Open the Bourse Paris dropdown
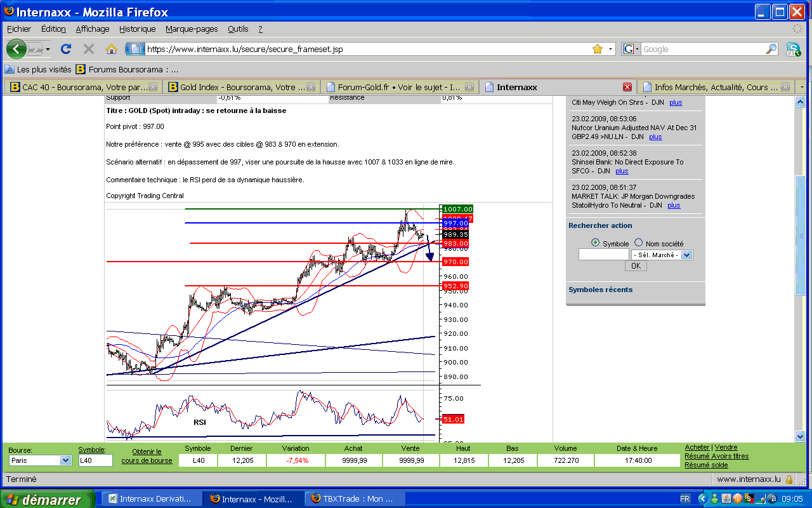Viewport: 812px width, 508px height. (40, 460)
